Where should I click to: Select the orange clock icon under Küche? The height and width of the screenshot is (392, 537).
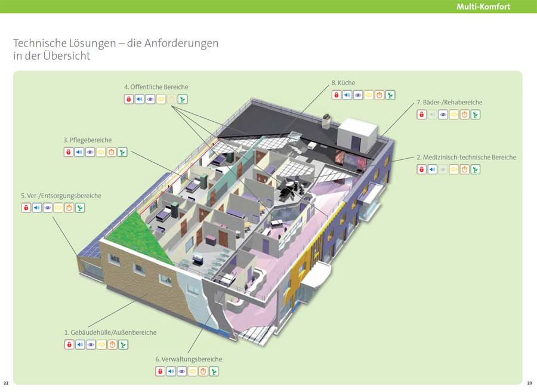[x=379, y=95]
